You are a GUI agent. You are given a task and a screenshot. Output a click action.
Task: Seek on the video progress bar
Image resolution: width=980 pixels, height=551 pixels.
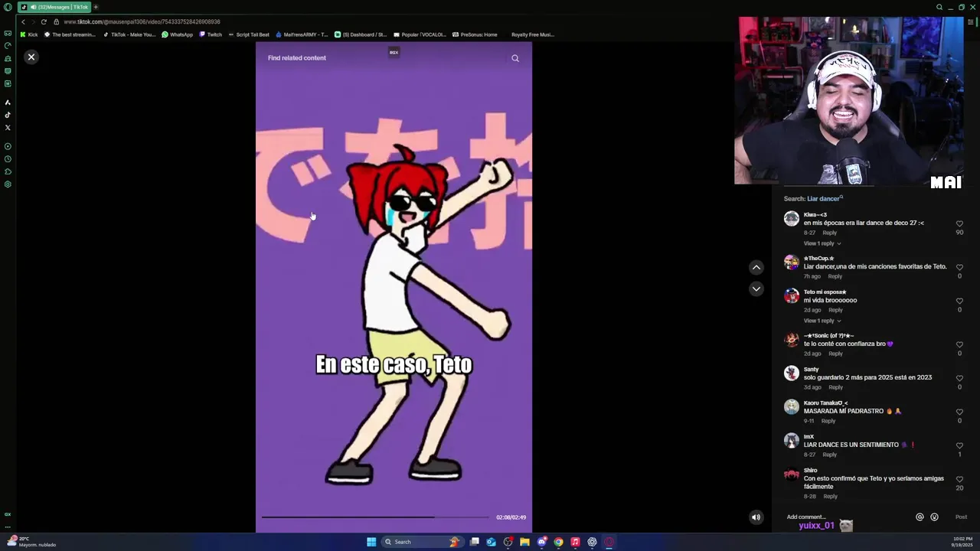[375, 517]
